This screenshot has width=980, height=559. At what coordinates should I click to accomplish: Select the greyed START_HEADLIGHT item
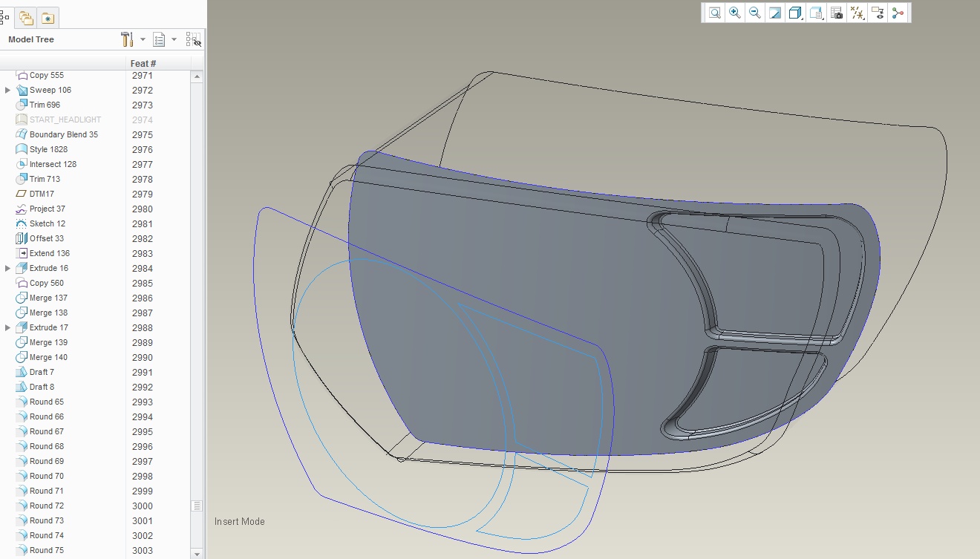[65, 120]
